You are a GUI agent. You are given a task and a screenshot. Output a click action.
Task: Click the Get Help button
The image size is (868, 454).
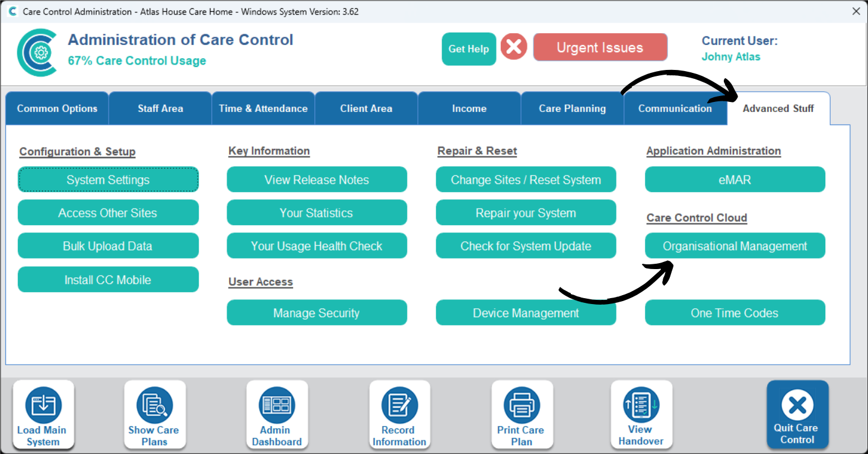(469, 49)
